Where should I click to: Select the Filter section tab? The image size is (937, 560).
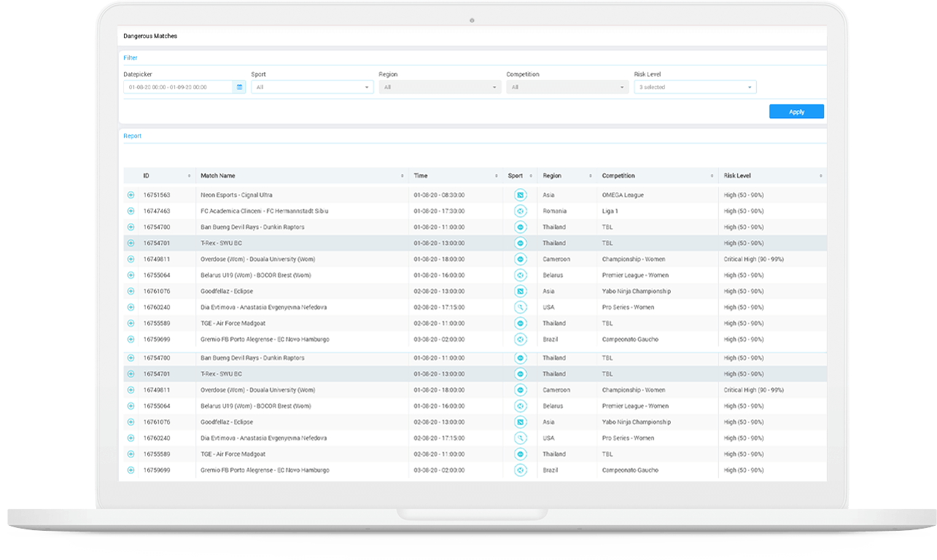[131, 58]
